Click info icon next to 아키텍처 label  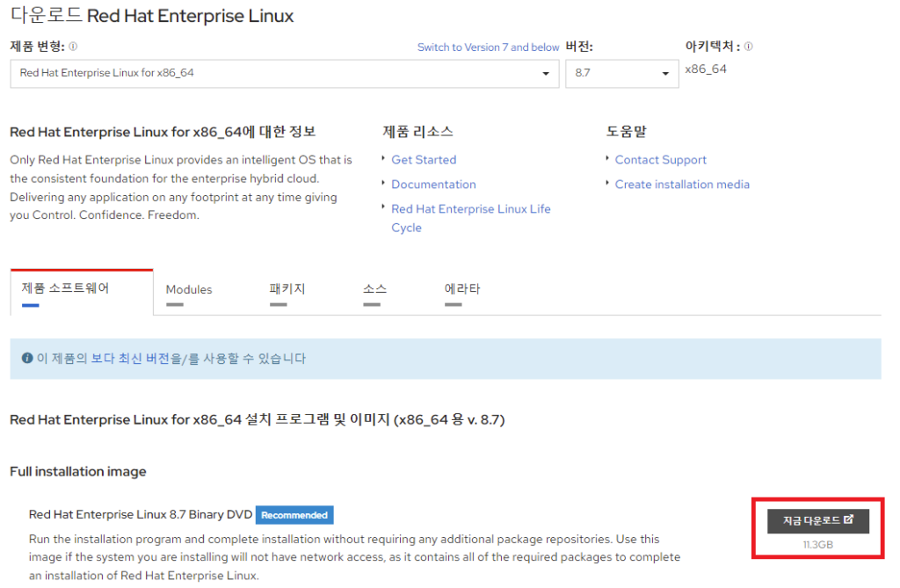(749, 47)
